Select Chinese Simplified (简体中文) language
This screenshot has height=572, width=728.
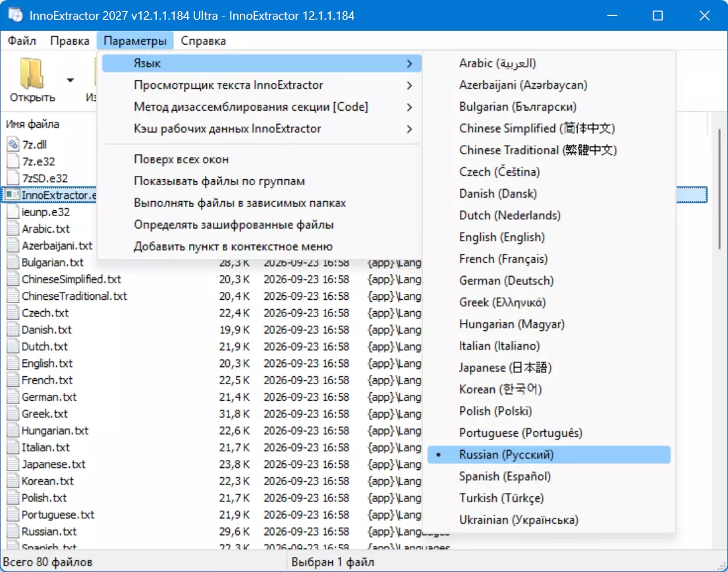click(549, 128)
